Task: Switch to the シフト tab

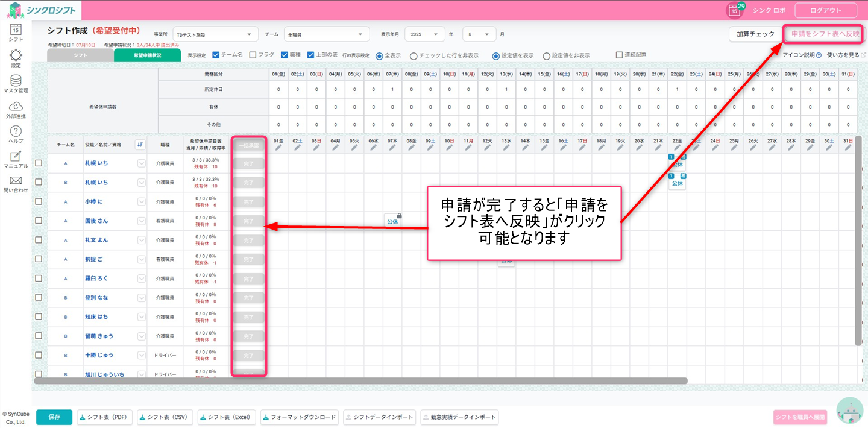Action: pos(80,55)
